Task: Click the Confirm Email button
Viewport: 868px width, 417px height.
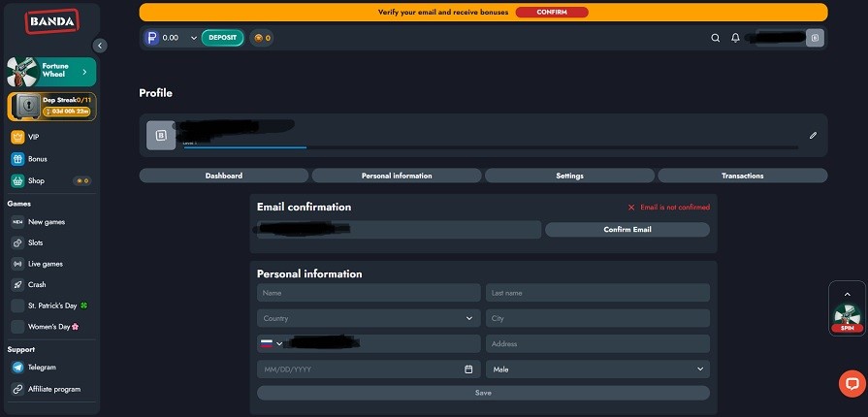Action: [627, 229]
